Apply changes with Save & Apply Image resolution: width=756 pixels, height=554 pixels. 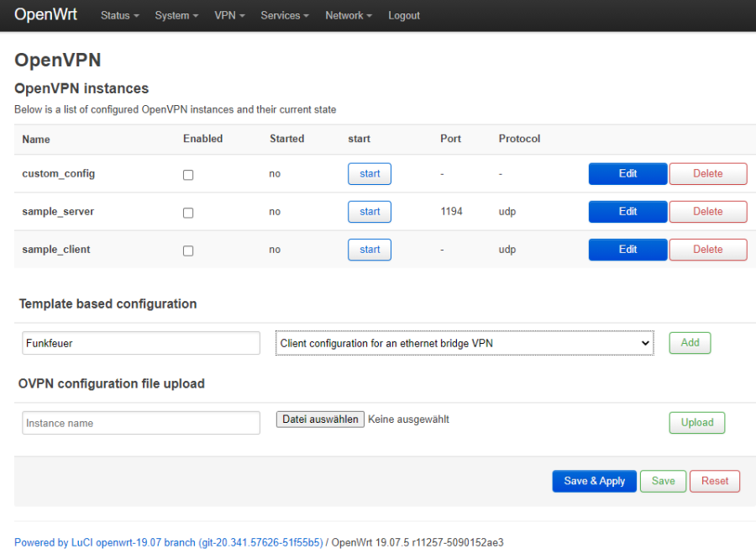[594, 481]
